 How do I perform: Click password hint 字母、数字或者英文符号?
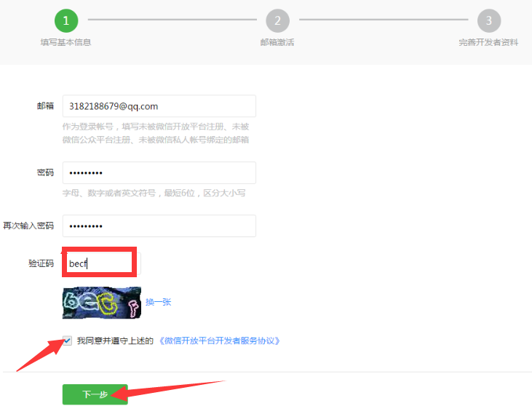click(109, 193)
